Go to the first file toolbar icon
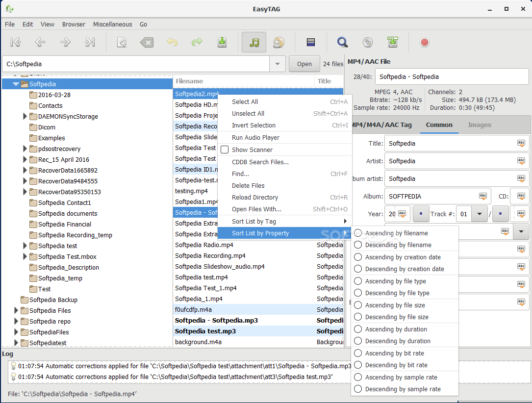 [x=16, y=42]
